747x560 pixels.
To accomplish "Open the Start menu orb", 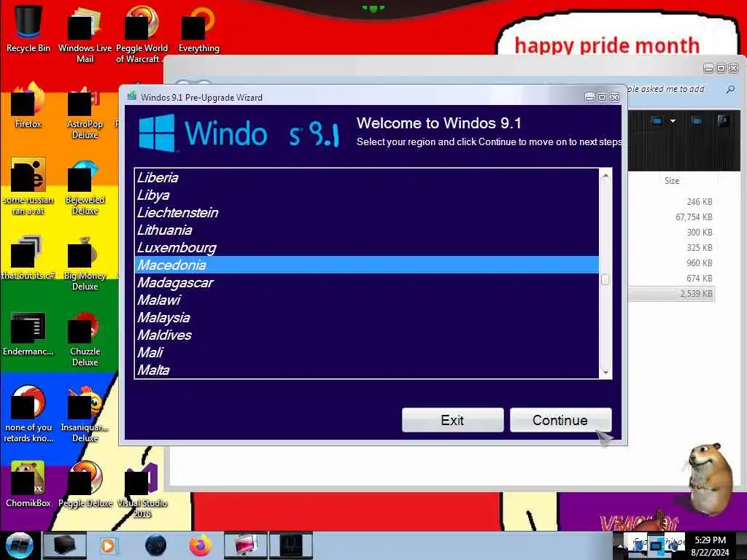I will (19, 545).
